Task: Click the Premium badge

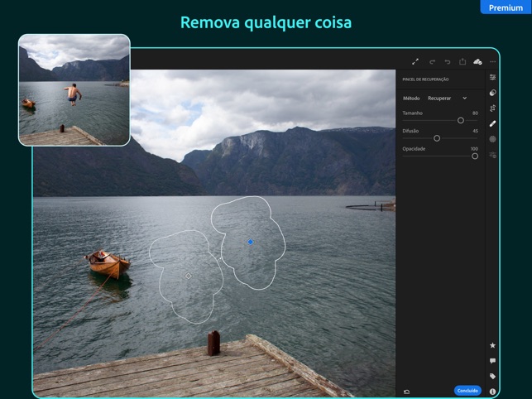Action: tap(506, 7)
